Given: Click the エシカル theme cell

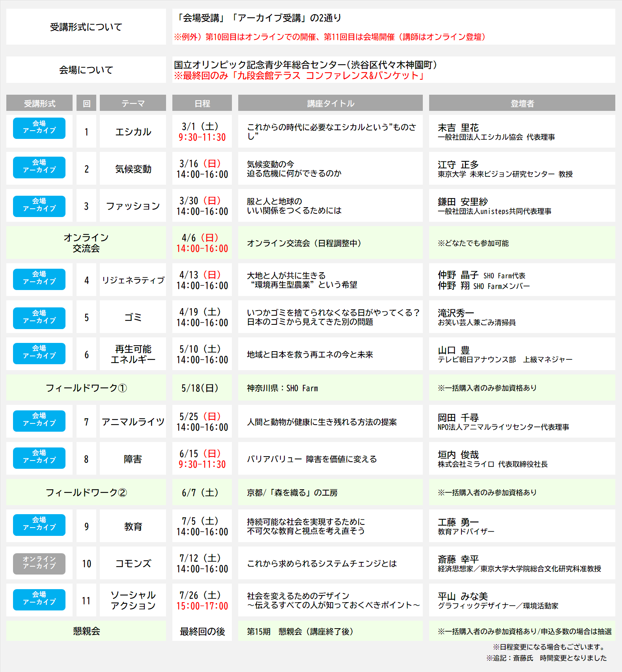Looking at the screenshot, I should pyautogui.click(x=133, y=131).
